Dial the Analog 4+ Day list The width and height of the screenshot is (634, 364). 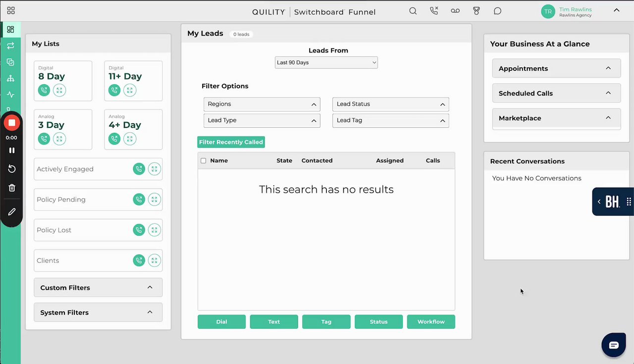pos(114,139)
